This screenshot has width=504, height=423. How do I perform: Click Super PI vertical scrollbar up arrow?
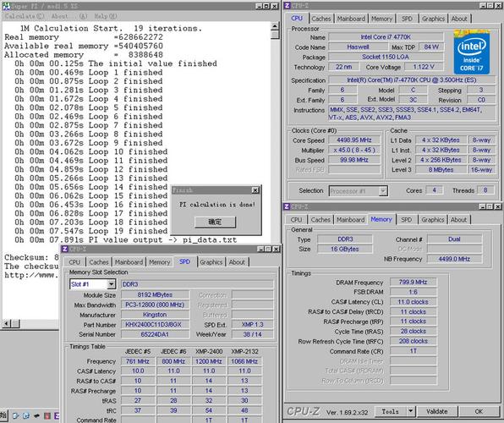coord(275,26)
